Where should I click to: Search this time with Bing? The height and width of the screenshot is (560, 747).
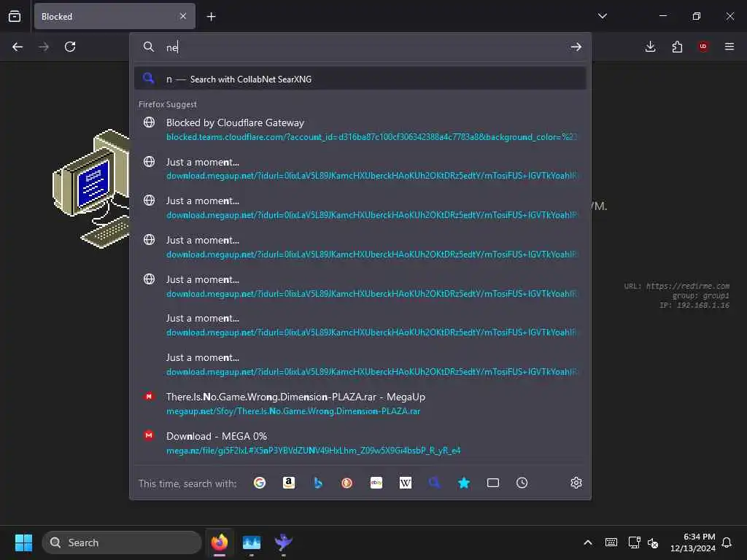point(318,483)
